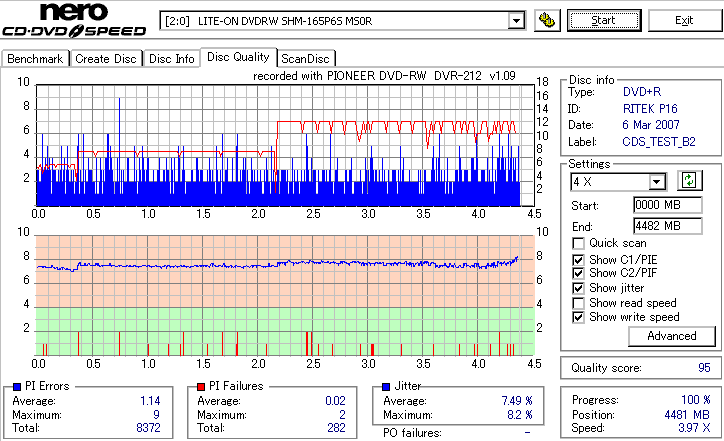Click the PI Failures average 0.02
This screenshot has height=441, width=724.
click(x=335, y=401)
